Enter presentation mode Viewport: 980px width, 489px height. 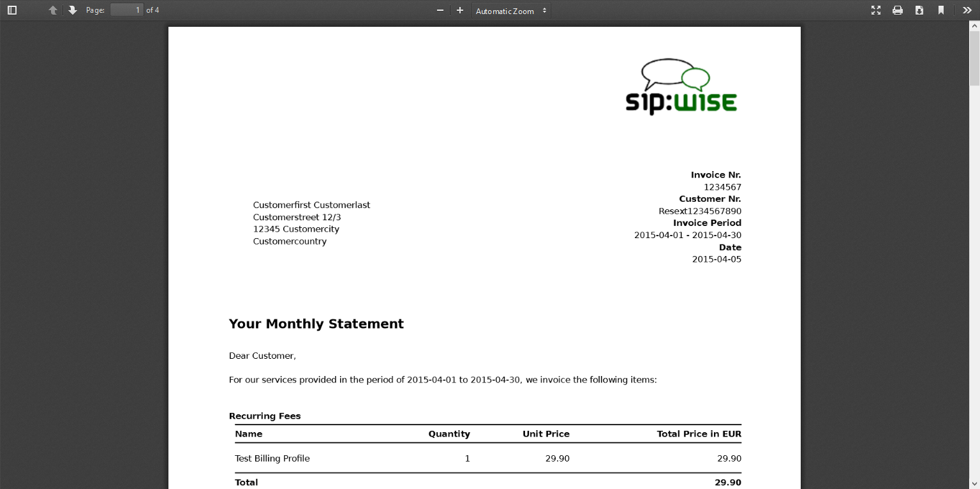[876, 10]
